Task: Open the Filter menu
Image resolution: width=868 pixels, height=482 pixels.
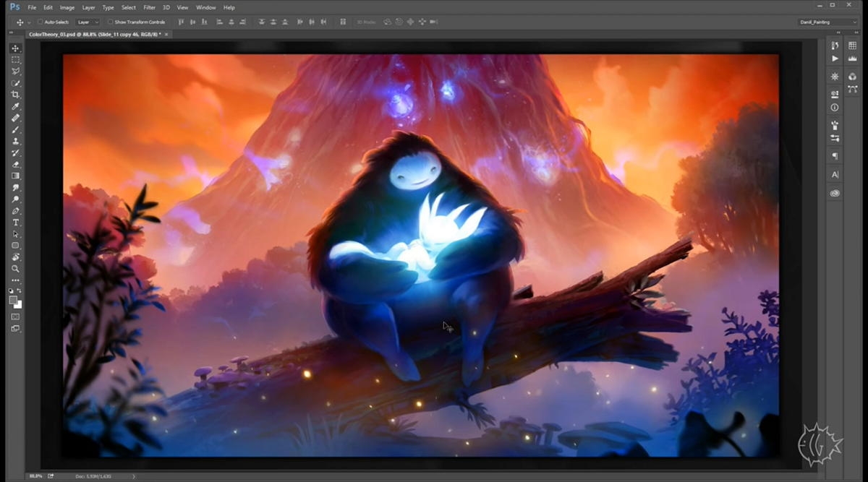Action: [x=149, y=7]
